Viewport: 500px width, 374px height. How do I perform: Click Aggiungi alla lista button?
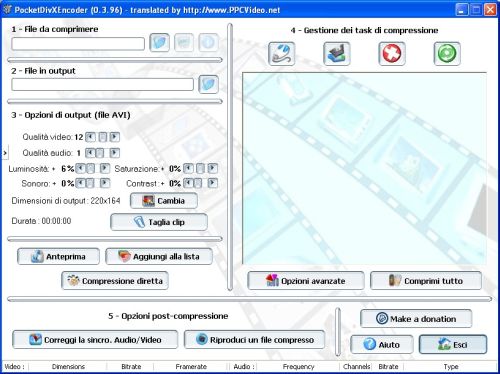coord(159,257)
